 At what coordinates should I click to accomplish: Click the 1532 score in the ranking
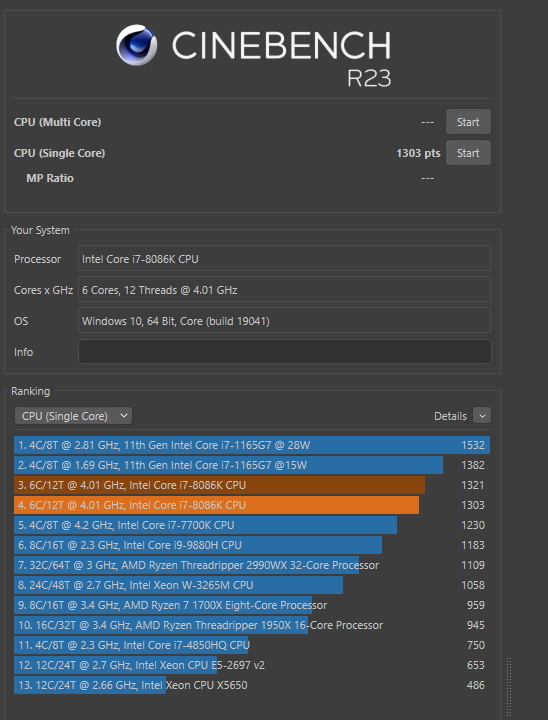pyautogui.click(x=473, y=445)
